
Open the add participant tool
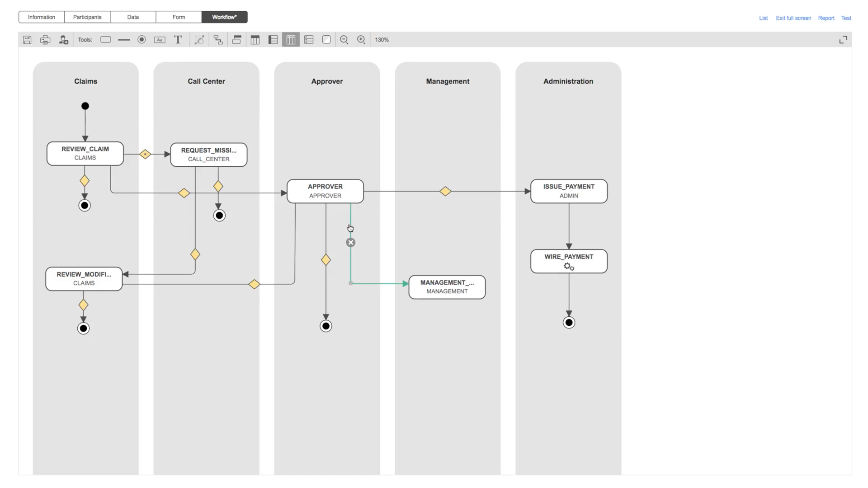(64, 39)
